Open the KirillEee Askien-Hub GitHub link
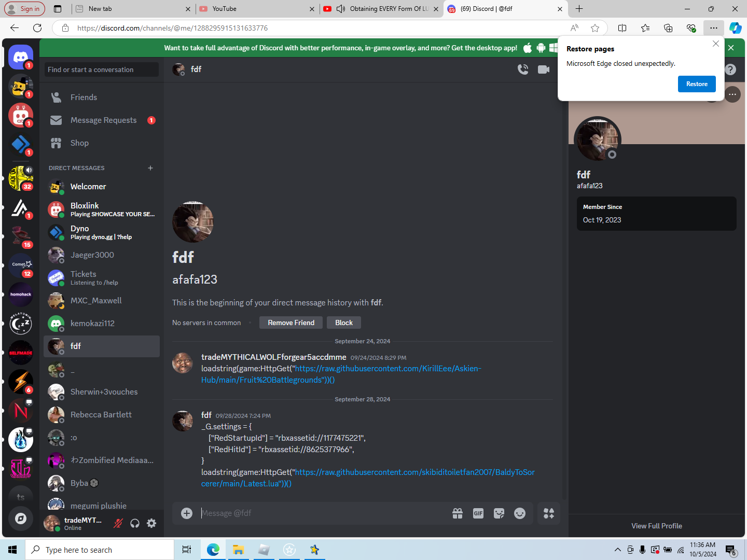 pos(341,374)
